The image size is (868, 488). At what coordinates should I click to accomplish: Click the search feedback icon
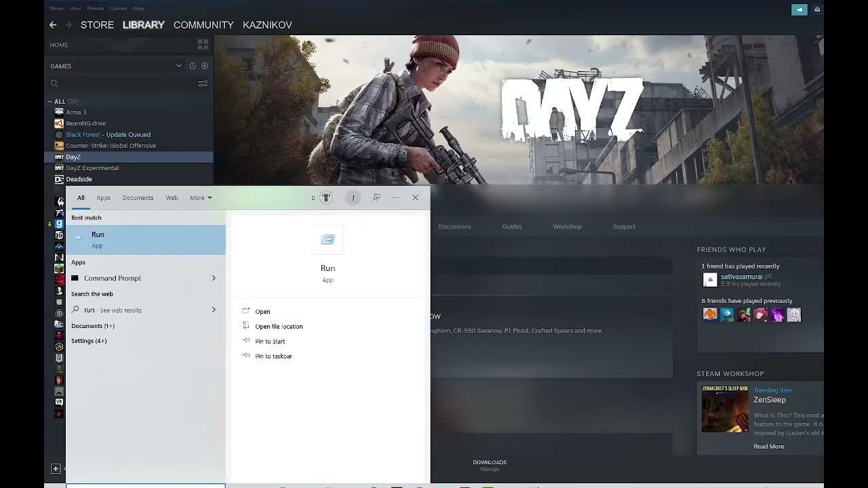pos(376,198)
